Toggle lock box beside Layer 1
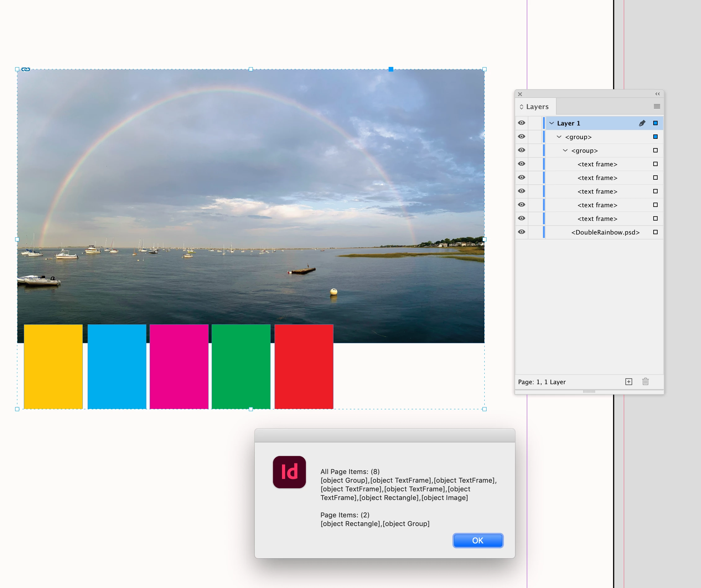Screen dimensions: 701x588 tap(535, 123)
